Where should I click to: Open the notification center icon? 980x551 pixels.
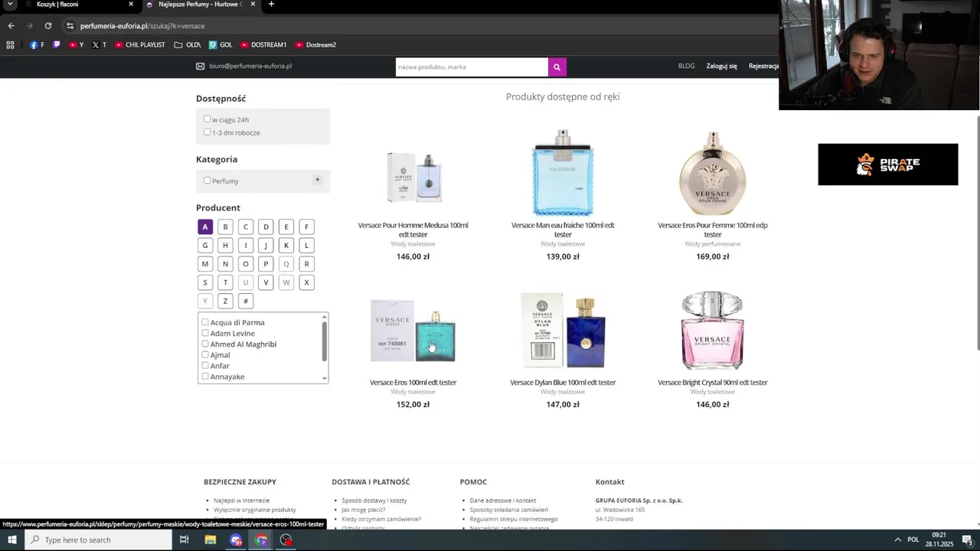pos(968,540)
